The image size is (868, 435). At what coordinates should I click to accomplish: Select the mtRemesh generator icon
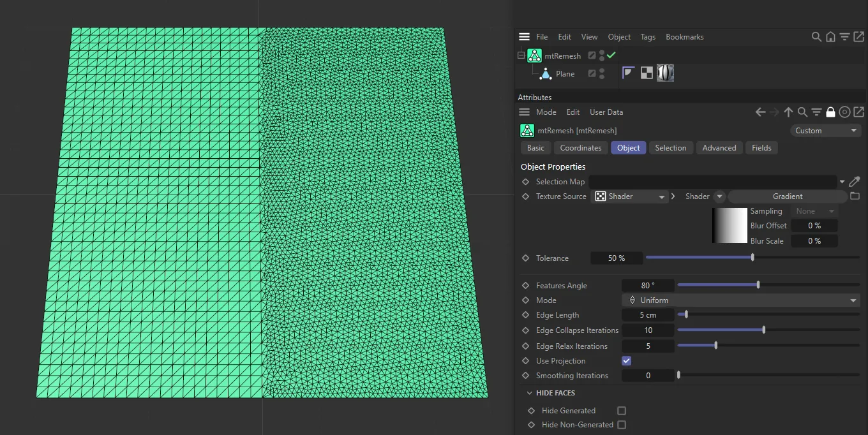[x=535, y=55]
